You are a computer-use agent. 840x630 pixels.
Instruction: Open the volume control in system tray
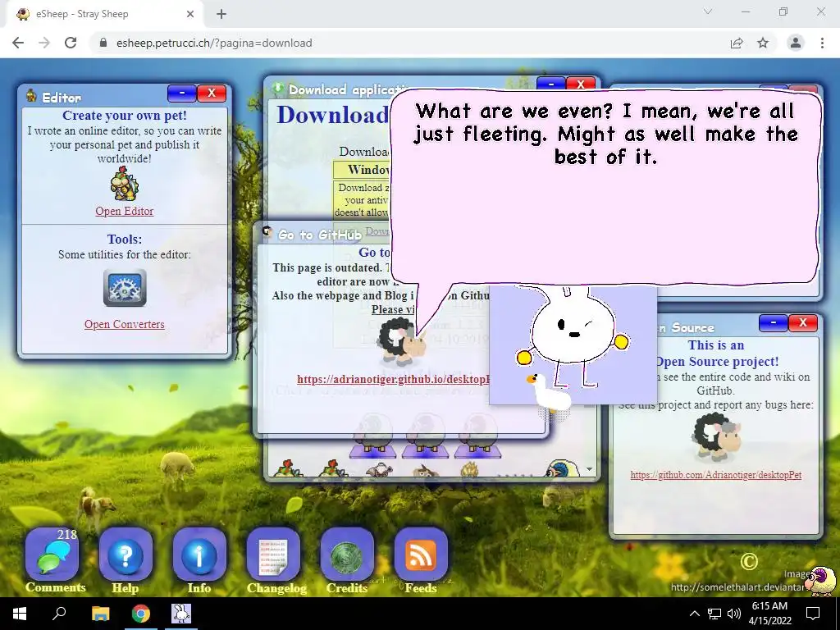coord(734,614)
